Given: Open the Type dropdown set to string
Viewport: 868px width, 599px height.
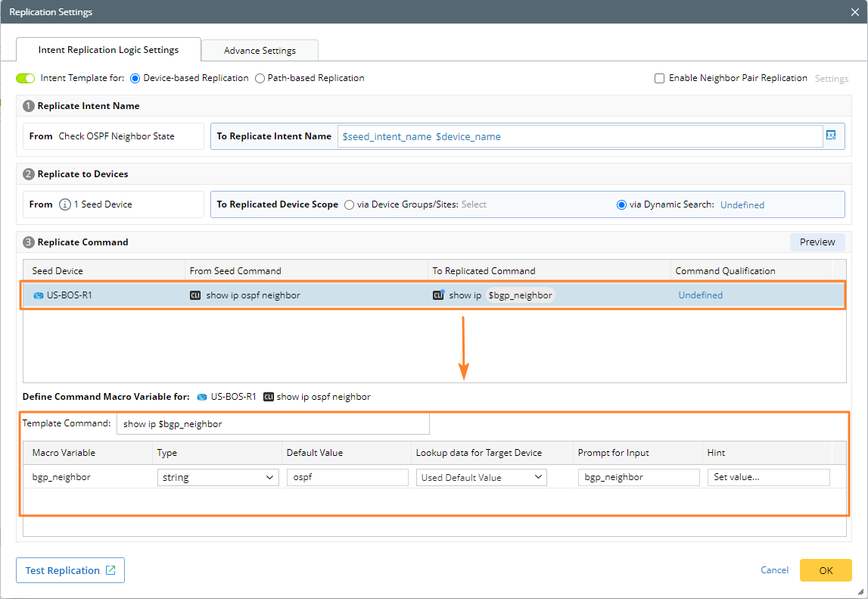Looking at the screenshot, I should [218, 477].
